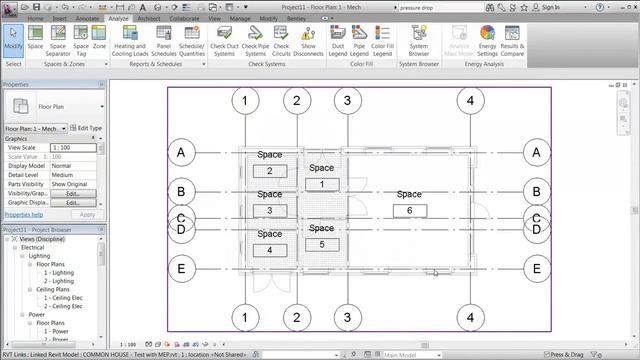The image size is (640, 360).
Task: Open the Home ribbon tab
Action: (x=36, y=19)
